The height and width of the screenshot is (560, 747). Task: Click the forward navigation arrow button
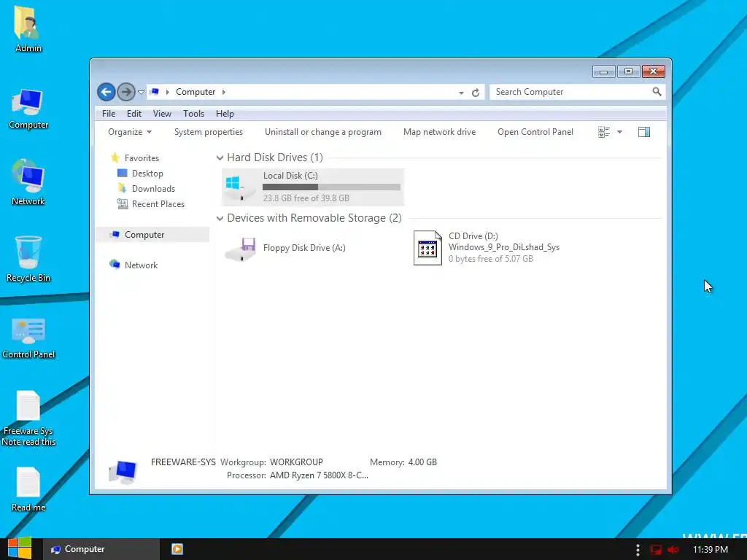point(126,92)
